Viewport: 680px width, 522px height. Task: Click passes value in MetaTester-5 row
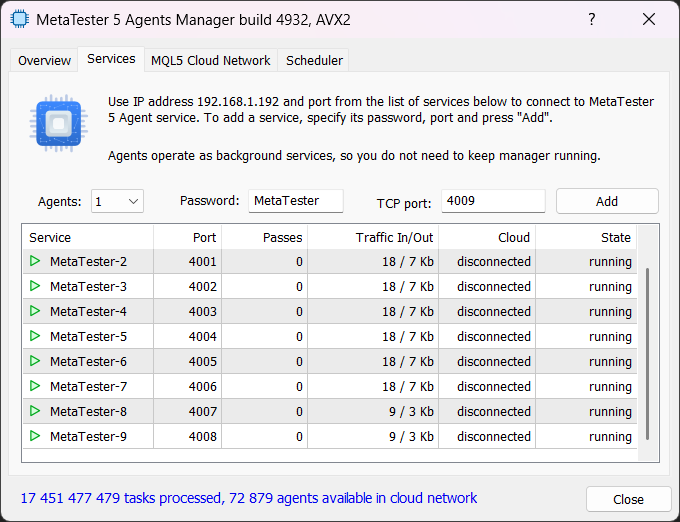point(299,336)
